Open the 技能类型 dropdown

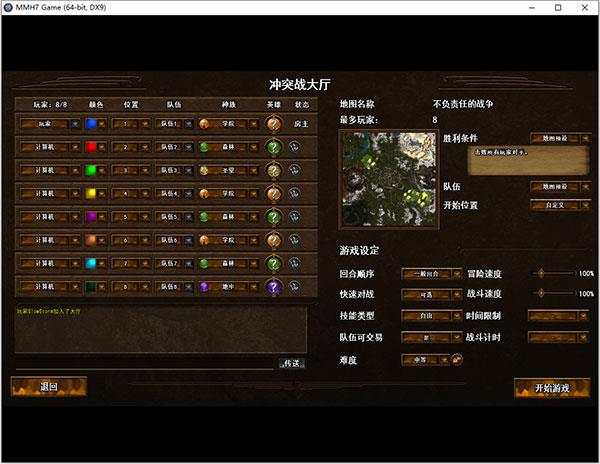coord(431,316)
